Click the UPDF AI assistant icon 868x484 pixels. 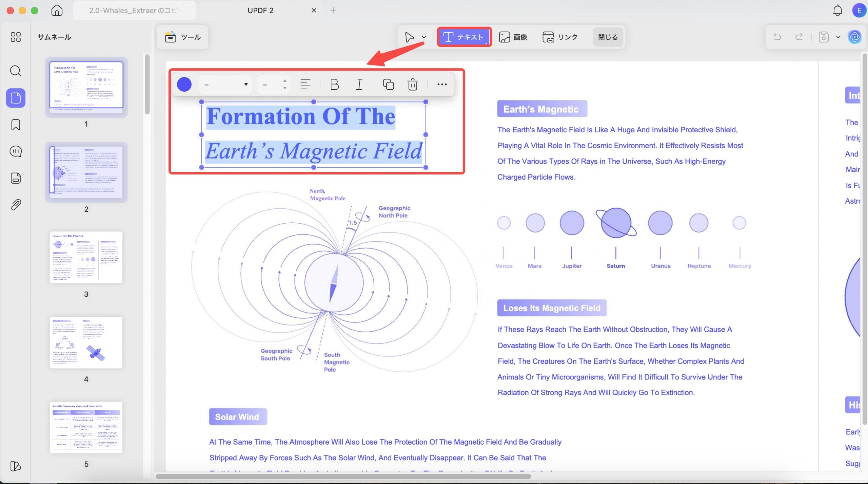point(855,37)
